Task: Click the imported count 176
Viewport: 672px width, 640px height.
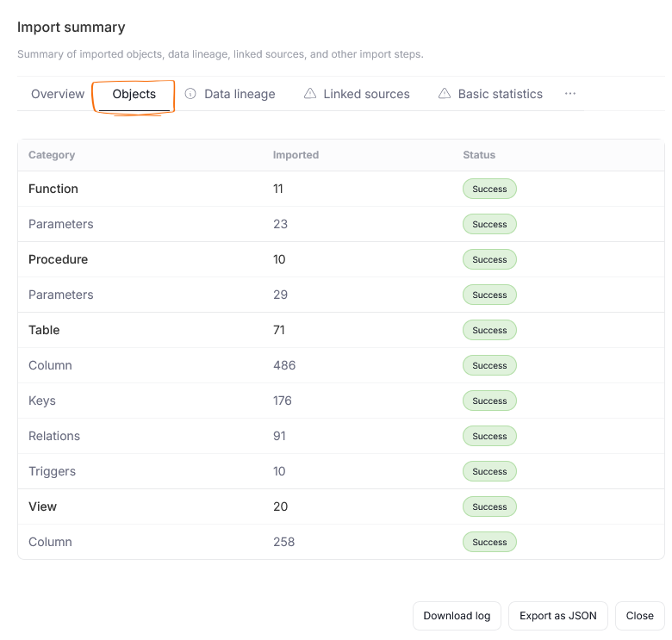Action: [283, 401]
